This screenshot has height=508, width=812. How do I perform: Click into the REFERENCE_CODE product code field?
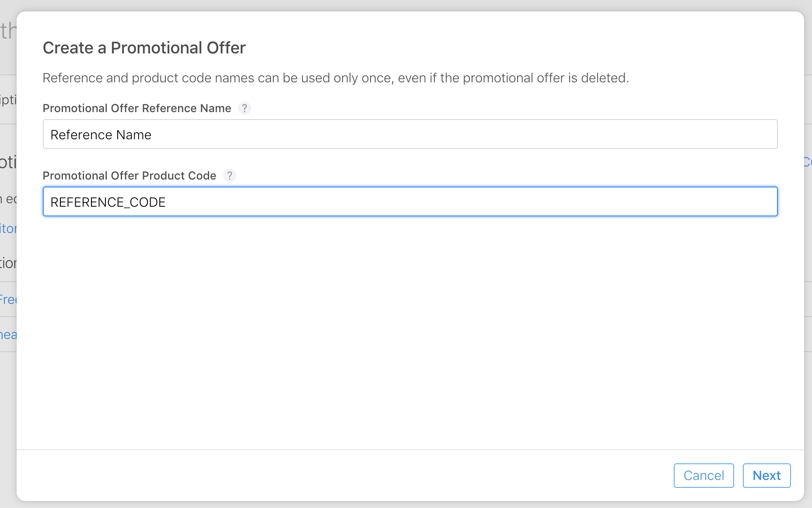coord(409,202)
